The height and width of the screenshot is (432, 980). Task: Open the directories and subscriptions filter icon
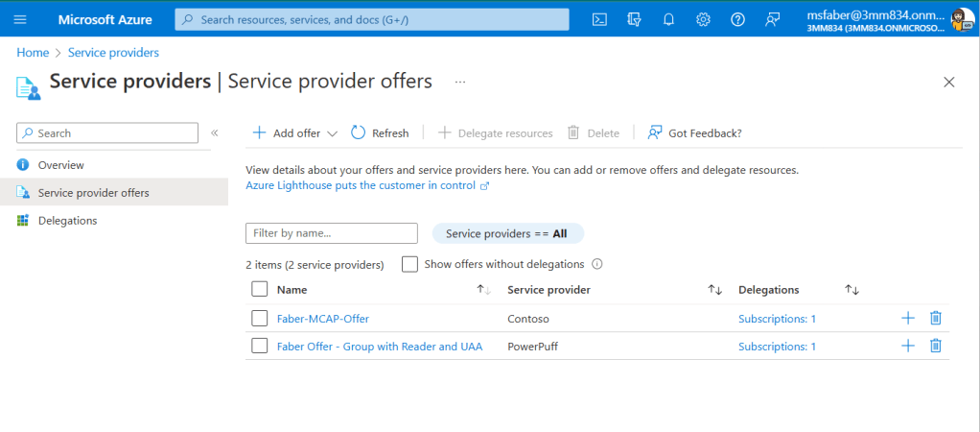(x=634, y=19)
